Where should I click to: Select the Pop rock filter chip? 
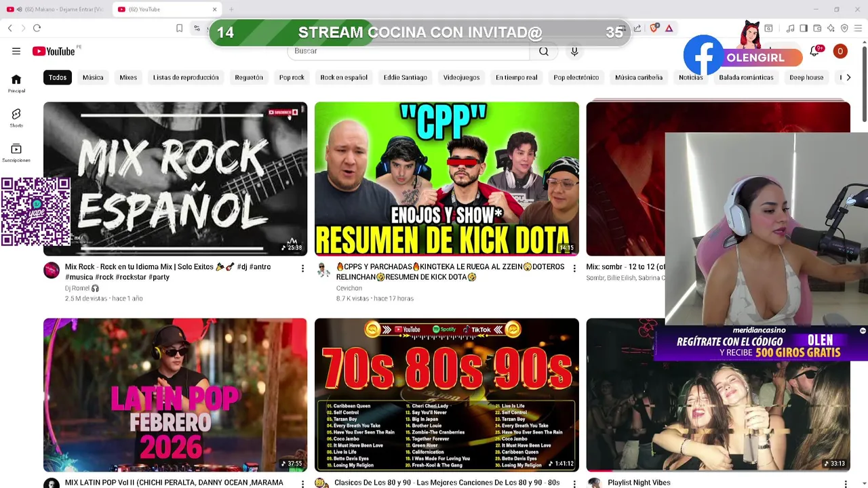(292, 77)
